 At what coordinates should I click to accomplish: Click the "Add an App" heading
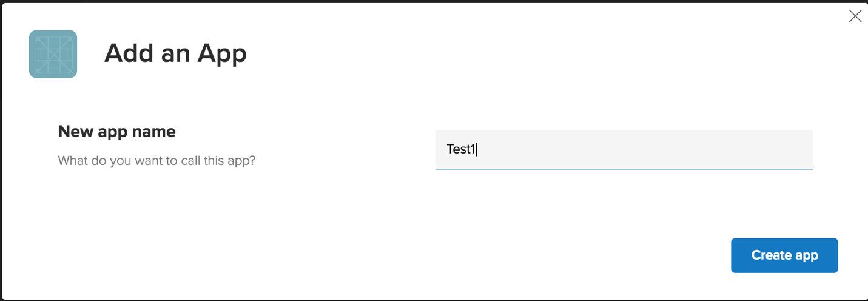click(x=175, y=53)
